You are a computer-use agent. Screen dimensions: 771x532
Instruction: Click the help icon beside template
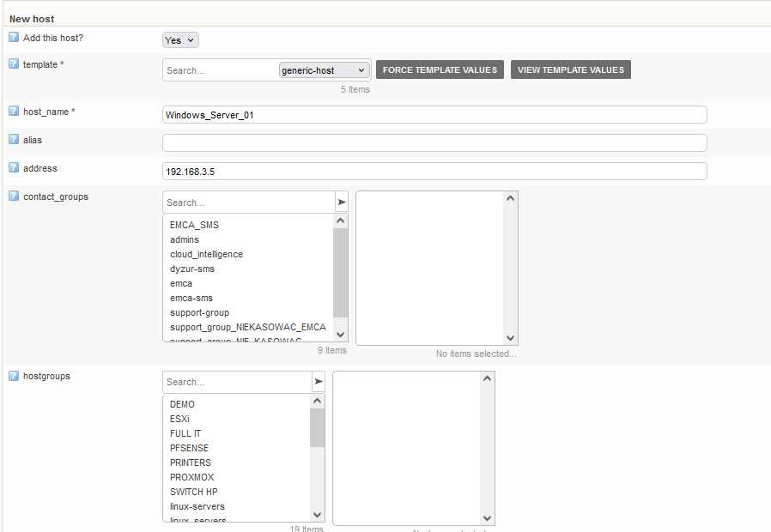pyautogui.click(x=14, y=64)
